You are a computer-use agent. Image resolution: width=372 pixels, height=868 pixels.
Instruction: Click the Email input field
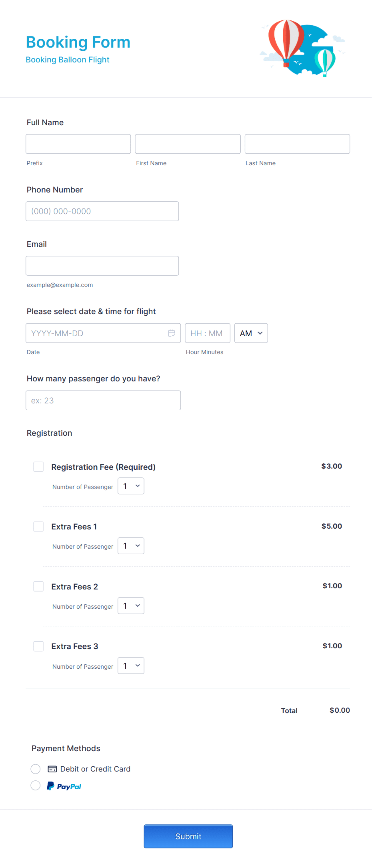click(x=102, y=265)
